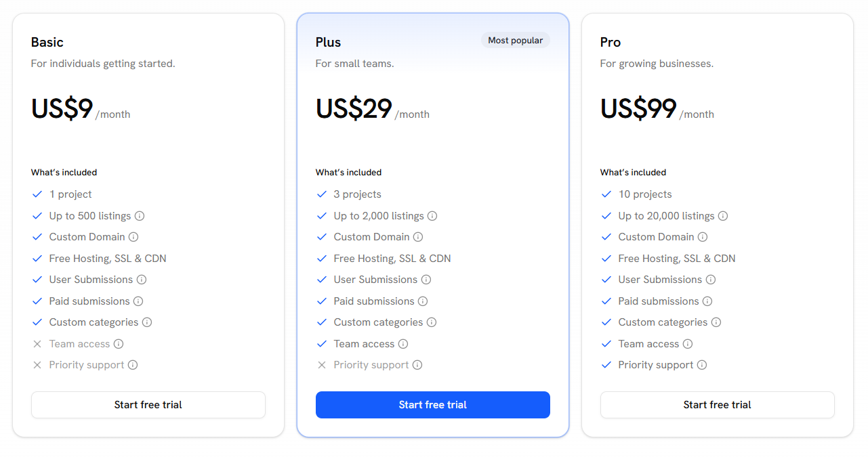Click info icon for Plus Priority support
Image resolution: width=868 pixels, height=457 pixels.
(417, 365)
